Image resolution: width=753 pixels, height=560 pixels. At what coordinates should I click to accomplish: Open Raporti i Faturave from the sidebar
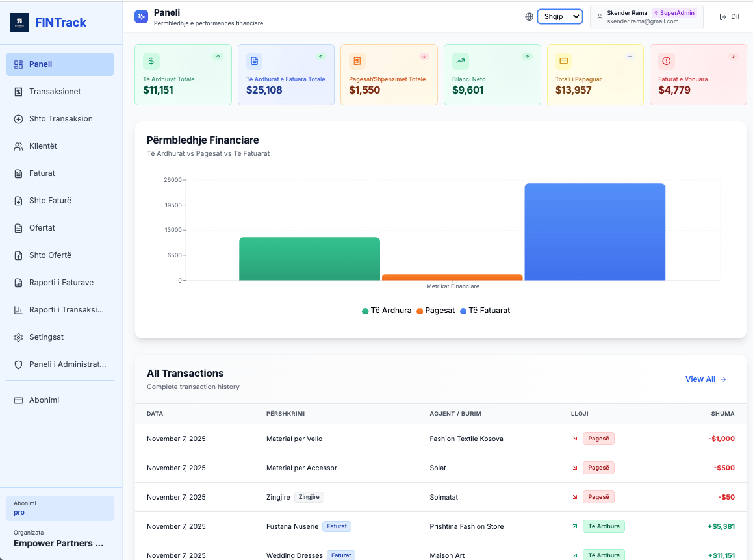coord(60,282)
